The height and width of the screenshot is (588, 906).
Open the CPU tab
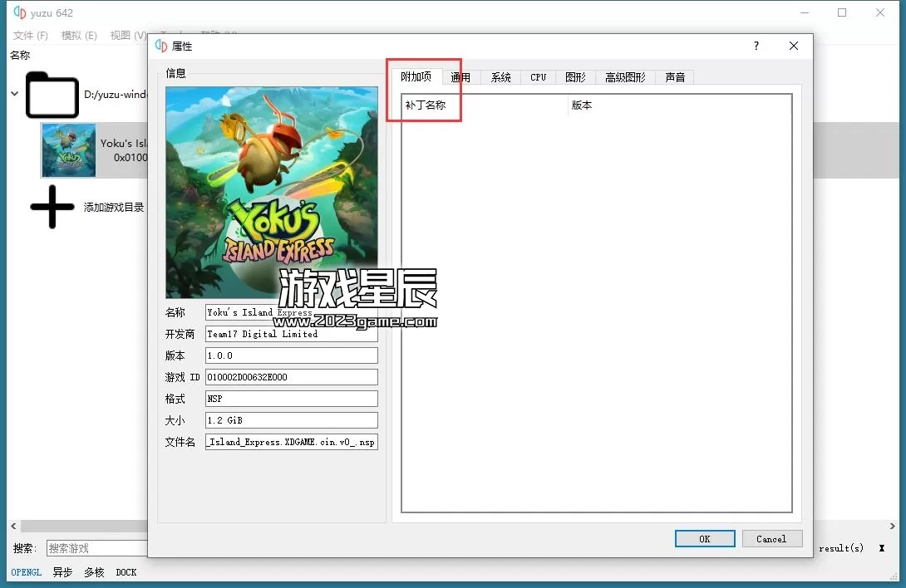(x=539, y=77)
